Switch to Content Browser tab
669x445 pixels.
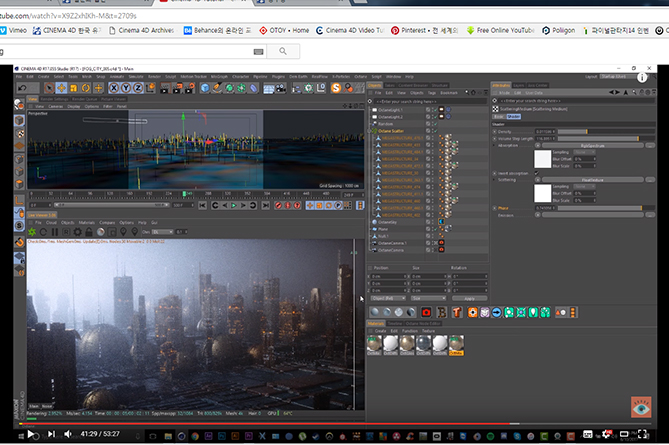click(x=413, y=85)
